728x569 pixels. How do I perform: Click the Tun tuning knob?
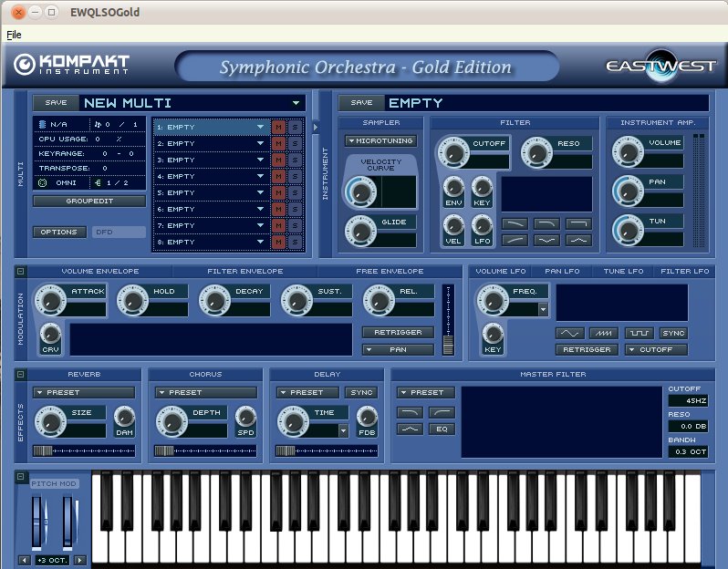point(628,230)
